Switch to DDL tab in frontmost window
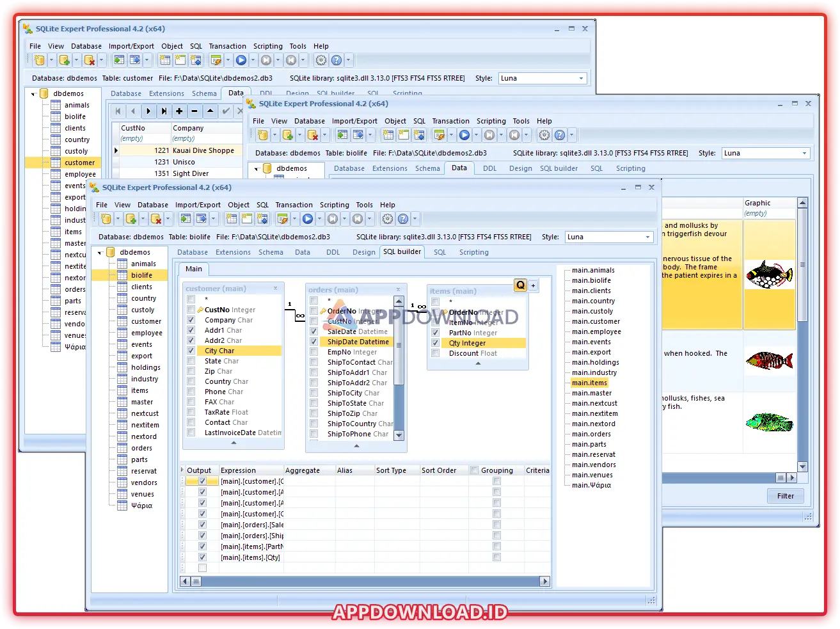Screen dimensions: 840x629 pos(333,252)
